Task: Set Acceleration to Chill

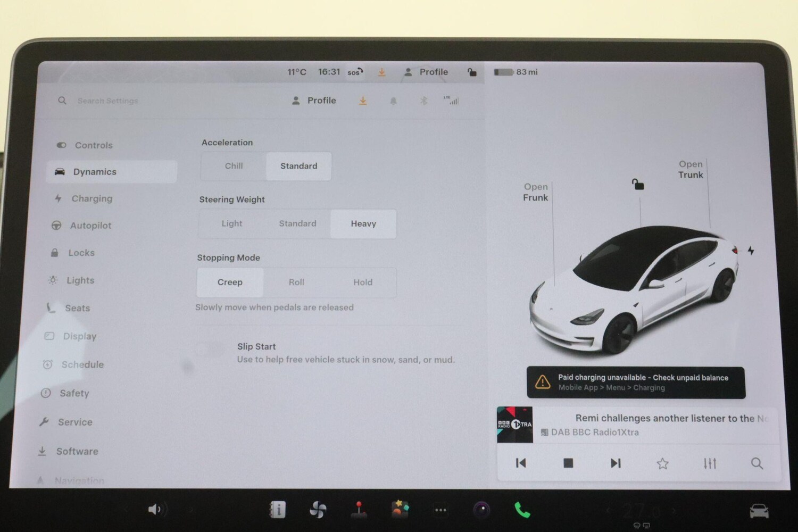Action: pyautogui.click(x=233, y=166)
